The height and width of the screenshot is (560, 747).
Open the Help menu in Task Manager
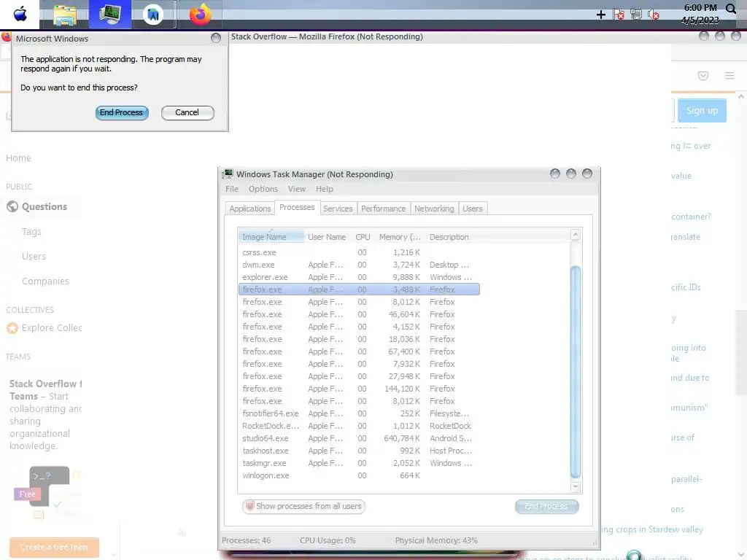coord(325,189)
